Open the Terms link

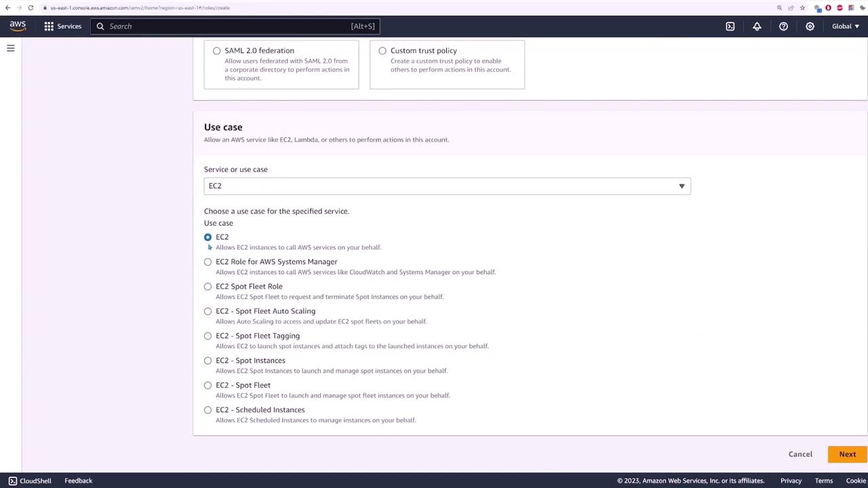pos(824,481)
